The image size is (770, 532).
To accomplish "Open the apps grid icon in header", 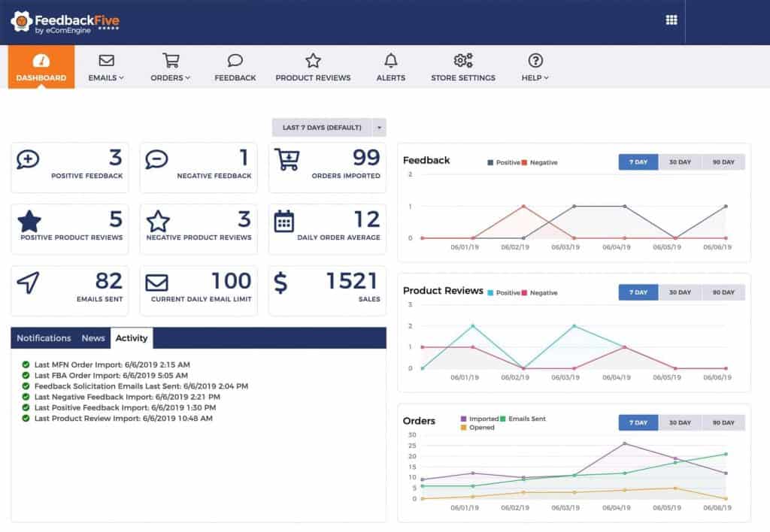I will [x=671, y=20].
